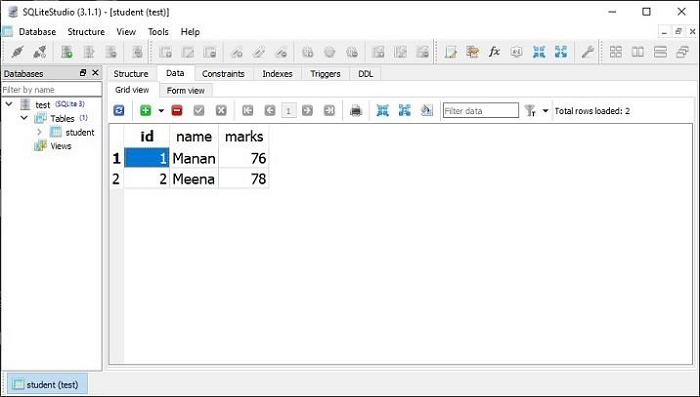Open SQL function editor (fx icon)
This screenshot has width=700, height=397.
coord(494,52)
